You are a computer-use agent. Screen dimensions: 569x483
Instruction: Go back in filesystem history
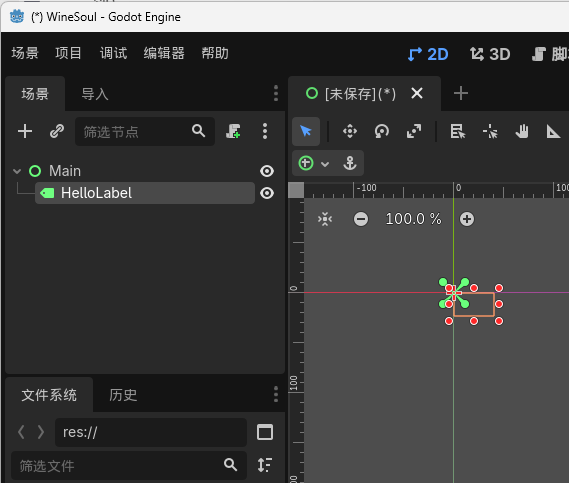click(21, 432)
